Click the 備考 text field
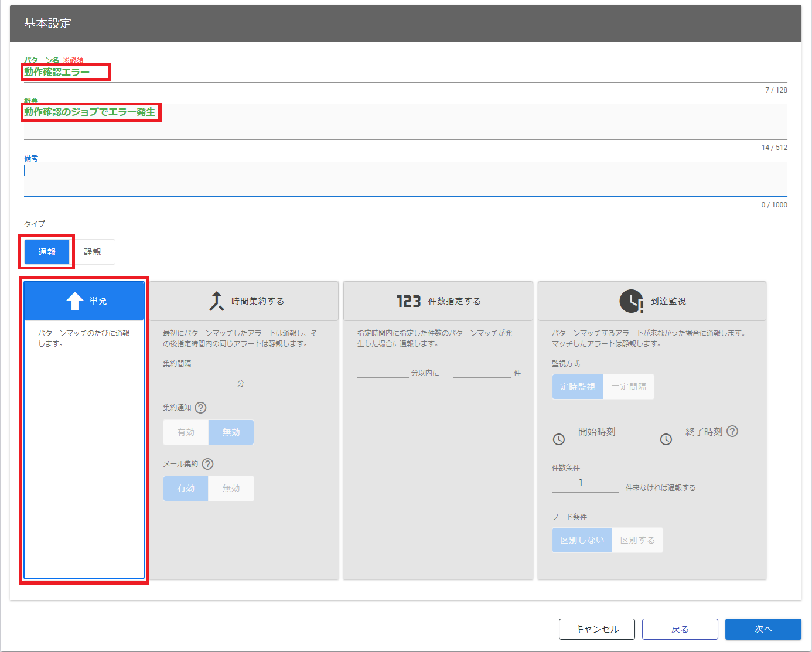Image resolution: width=812 pixels, height=652 pixels. [405, 179]
